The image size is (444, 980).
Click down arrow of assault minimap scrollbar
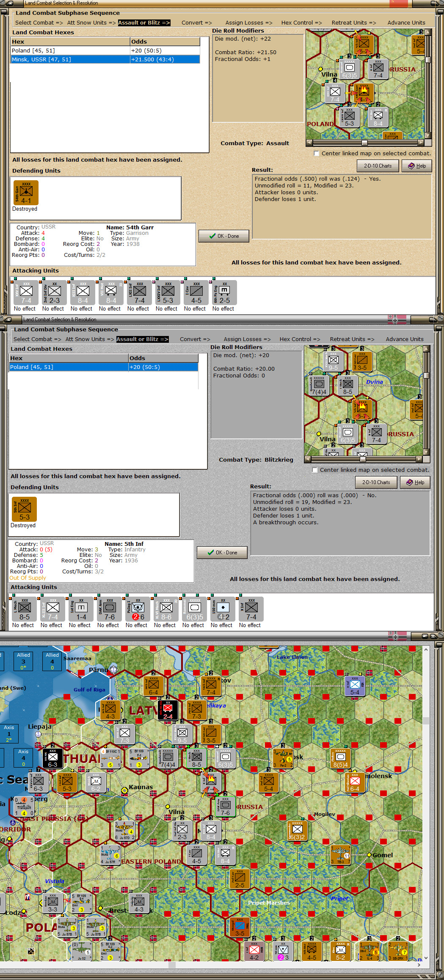point(428,136)
